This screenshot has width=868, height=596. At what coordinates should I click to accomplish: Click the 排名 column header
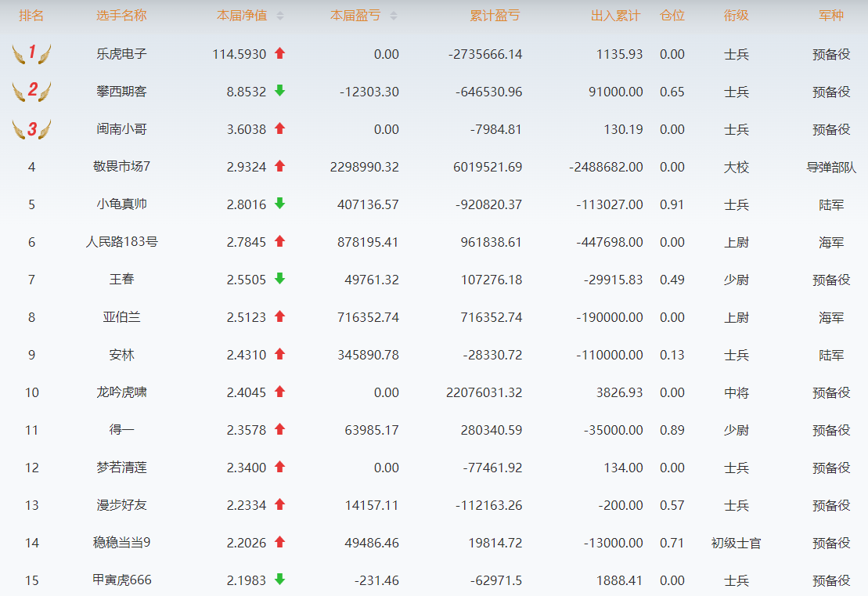pyautogui.click(x=31, y=16)
